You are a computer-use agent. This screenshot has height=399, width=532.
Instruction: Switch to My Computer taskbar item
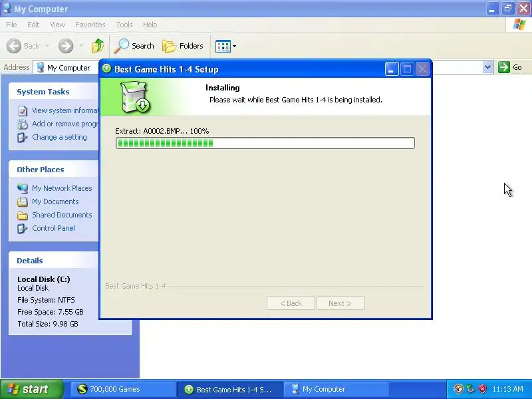tap(336, 389)
